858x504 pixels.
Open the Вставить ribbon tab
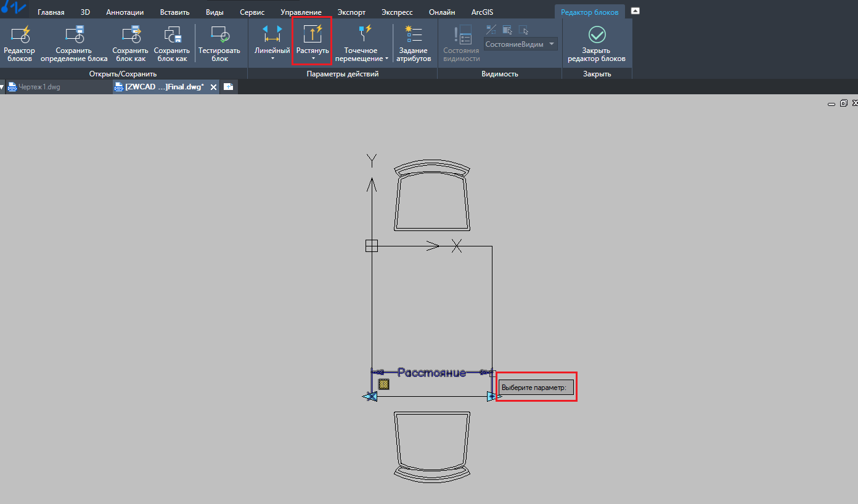[x=174, y=12]
